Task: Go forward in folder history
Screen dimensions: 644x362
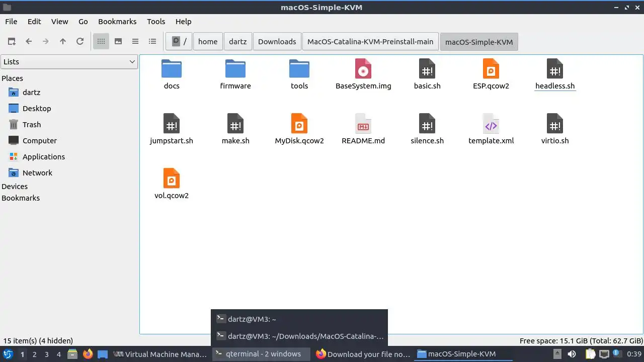Action: click(46, 42)
